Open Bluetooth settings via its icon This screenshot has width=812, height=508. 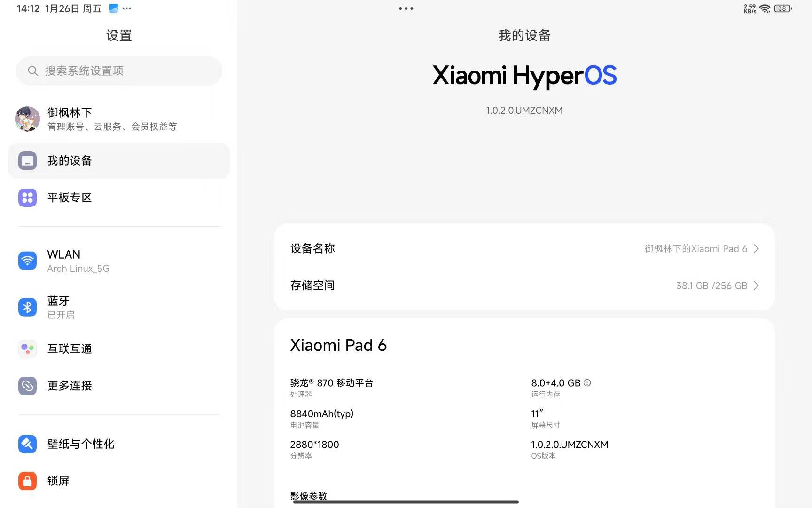coord(27,307)
